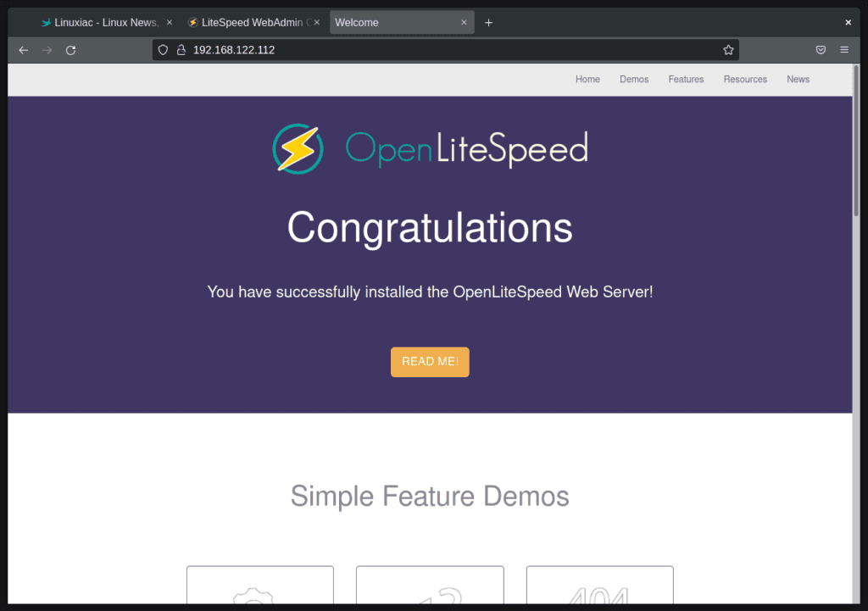Open the Demos nav link
The height and width of the screenshot is (611, 868).
tap(634, 79)
